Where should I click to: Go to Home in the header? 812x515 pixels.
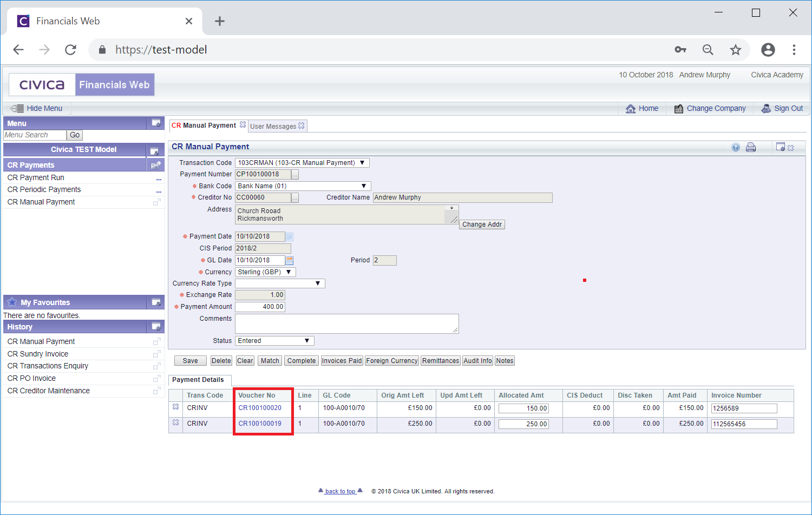pyautogui.click(x=642, y=108)
